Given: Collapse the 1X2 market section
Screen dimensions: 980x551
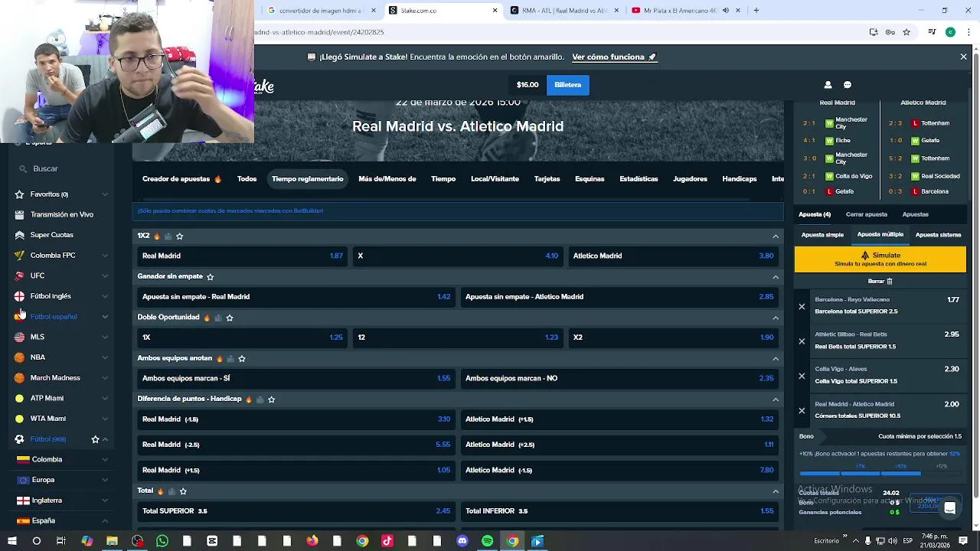Looking at the screenshot, I should click(x=776, y=236).
